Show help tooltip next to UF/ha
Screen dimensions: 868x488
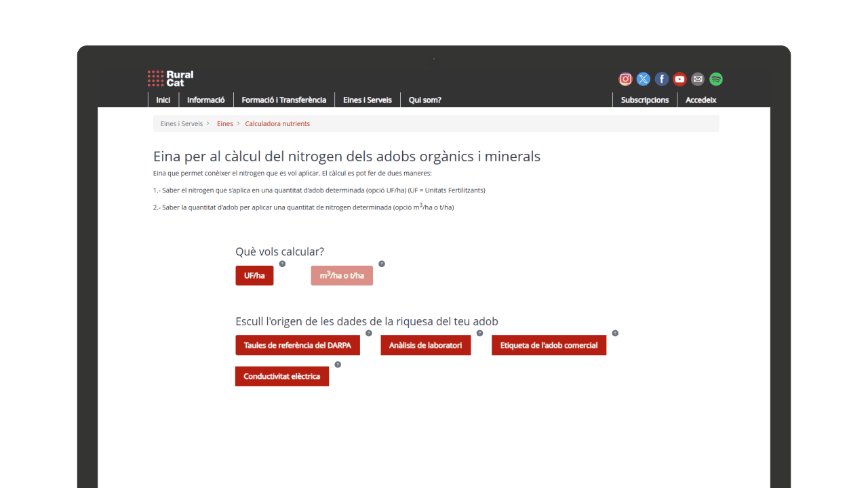click(282, 264)
